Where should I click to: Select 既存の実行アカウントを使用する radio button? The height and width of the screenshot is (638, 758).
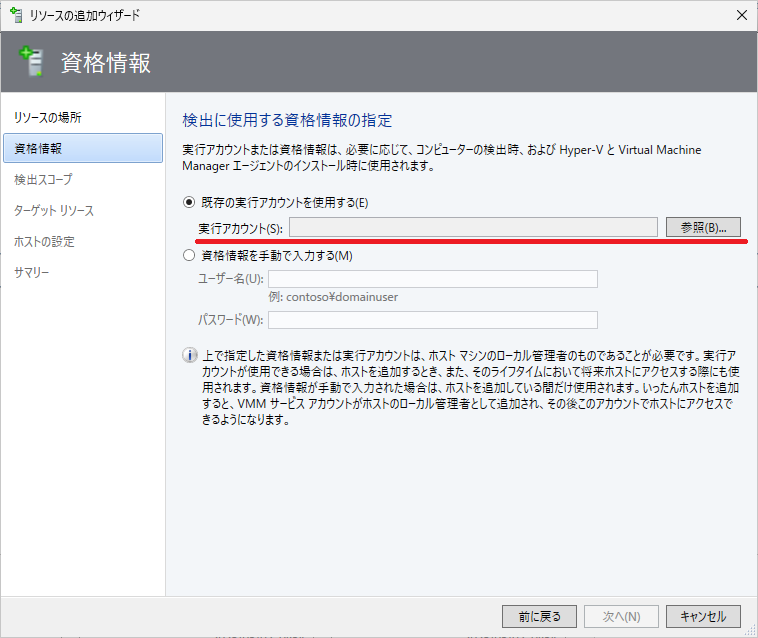[189, 202]
